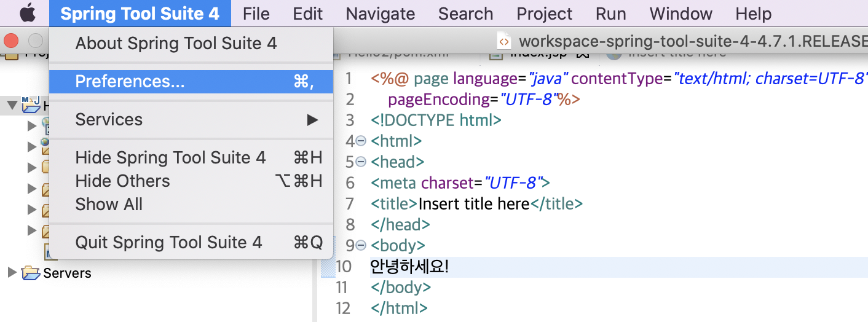Click the Maven Java project icon in the explorer
868x322 pixels.
click(x=31, y=104)
